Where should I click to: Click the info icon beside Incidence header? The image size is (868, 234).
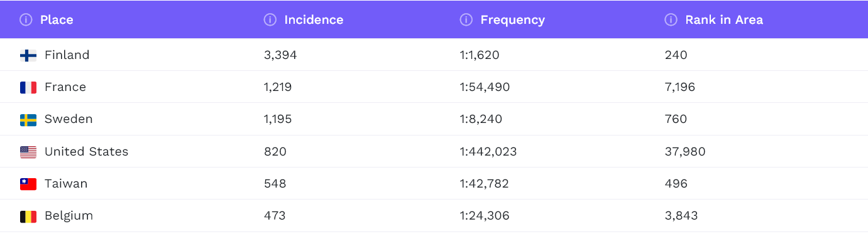tap(270, 19)
